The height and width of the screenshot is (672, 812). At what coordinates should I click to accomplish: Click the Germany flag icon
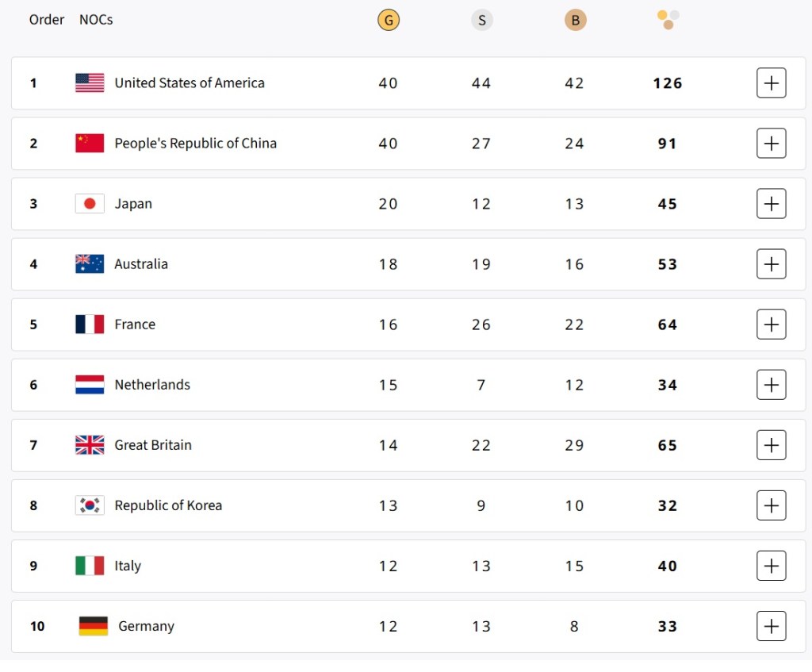click(x=94, y=626)
